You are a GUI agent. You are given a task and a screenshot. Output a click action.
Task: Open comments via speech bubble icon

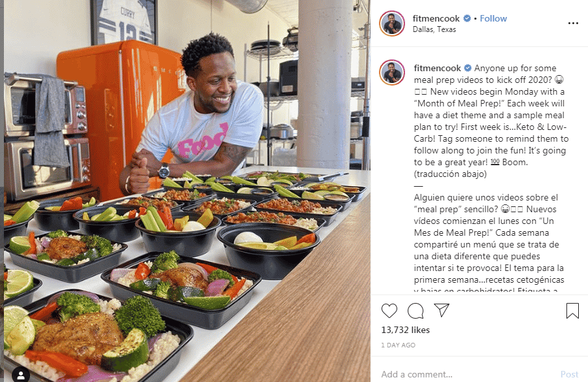[x=416, y=311]
